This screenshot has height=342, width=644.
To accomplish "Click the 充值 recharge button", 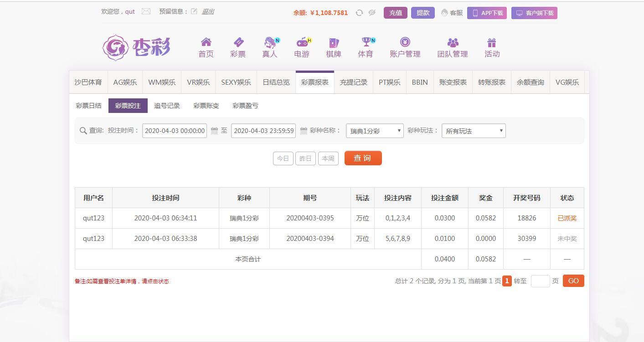I will pos(395,13).
